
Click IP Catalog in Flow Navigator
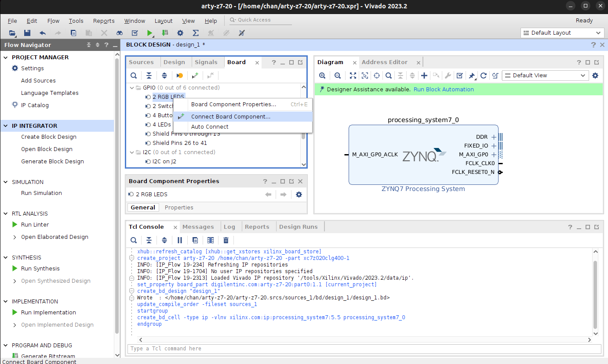35,105
